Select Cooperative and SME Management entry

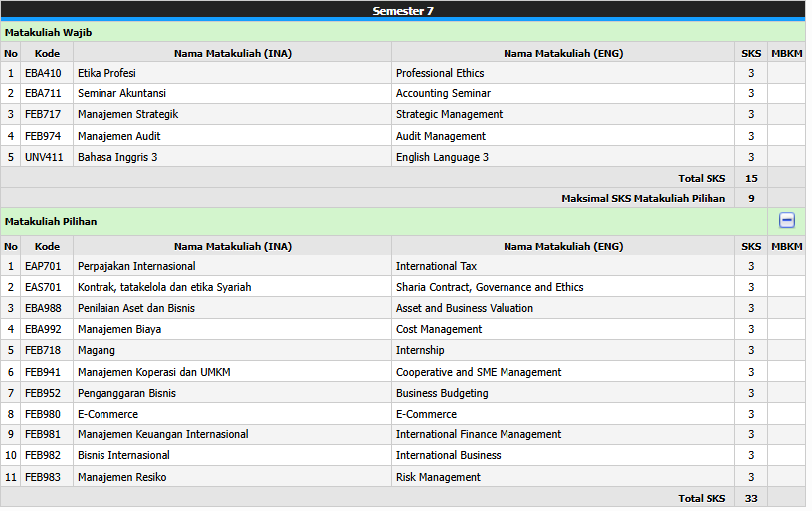click(x=479, y=372)
